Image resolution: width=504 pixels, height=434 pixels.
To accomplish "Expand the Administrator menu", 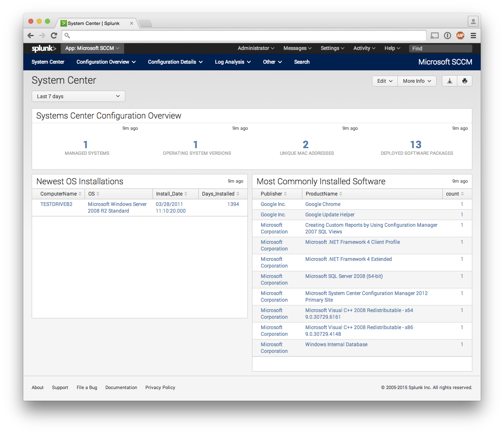I will pos(256,48).
